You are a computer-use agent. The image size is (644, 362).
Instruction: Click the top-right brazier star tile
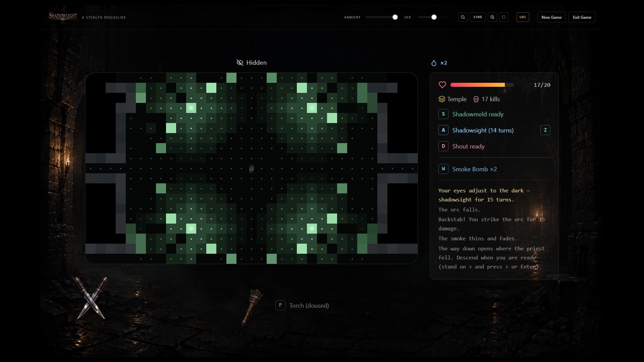tap(312, 108)
